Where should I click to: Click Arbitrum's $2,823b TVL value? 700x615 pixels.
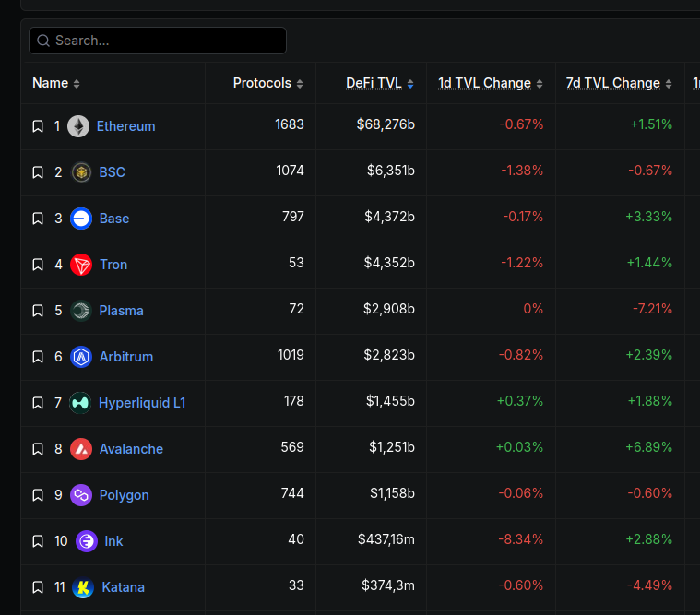pos(389,355)
